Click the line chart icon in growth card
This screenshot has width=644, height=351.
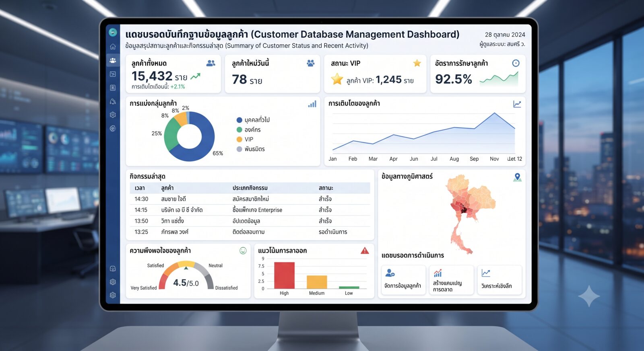pos(517,104)
